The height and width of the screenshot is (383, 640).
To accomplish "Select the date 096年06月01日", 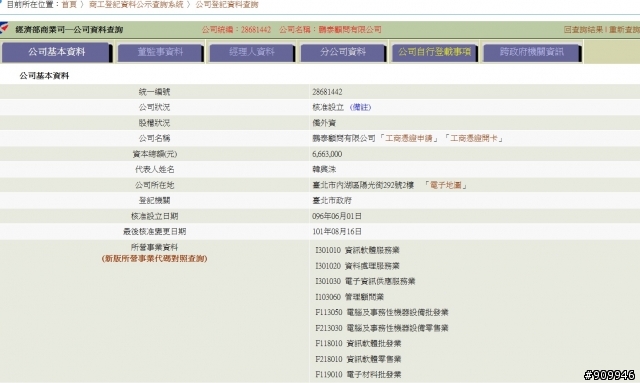I will [337, 216].
